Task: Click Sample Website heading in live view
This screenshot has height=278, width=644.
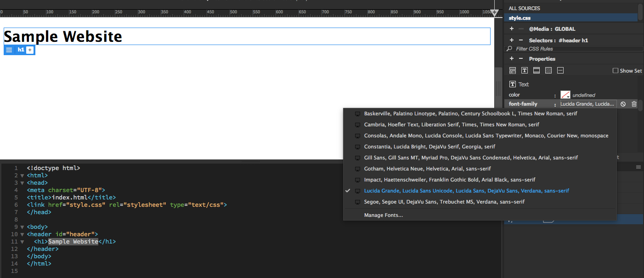Action: tap(63, 36)
